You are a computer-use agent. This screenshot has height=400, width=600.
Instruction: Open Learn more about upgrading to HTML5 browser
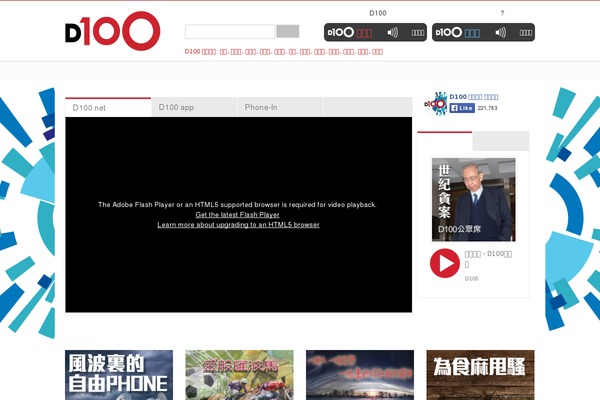click(238, 225)
